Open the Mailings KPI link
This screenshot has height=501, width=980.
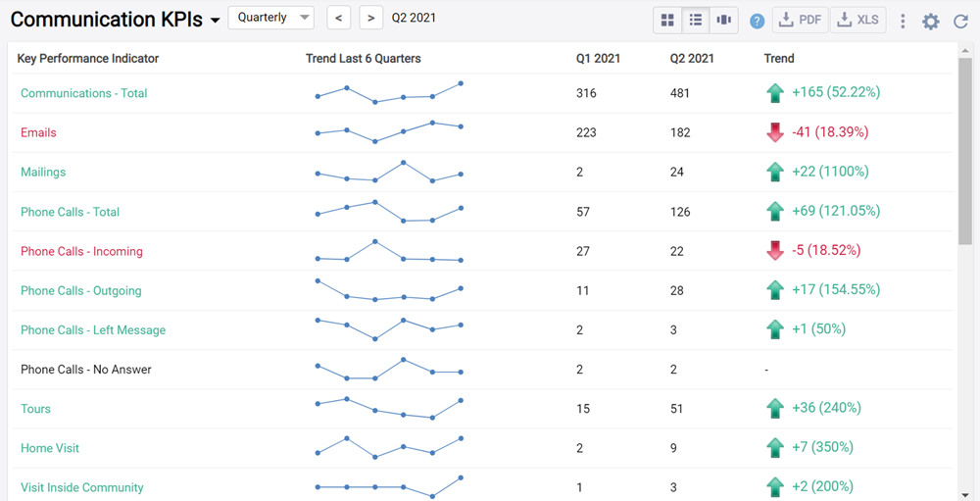pyautogui.click(x=43, y=172)
